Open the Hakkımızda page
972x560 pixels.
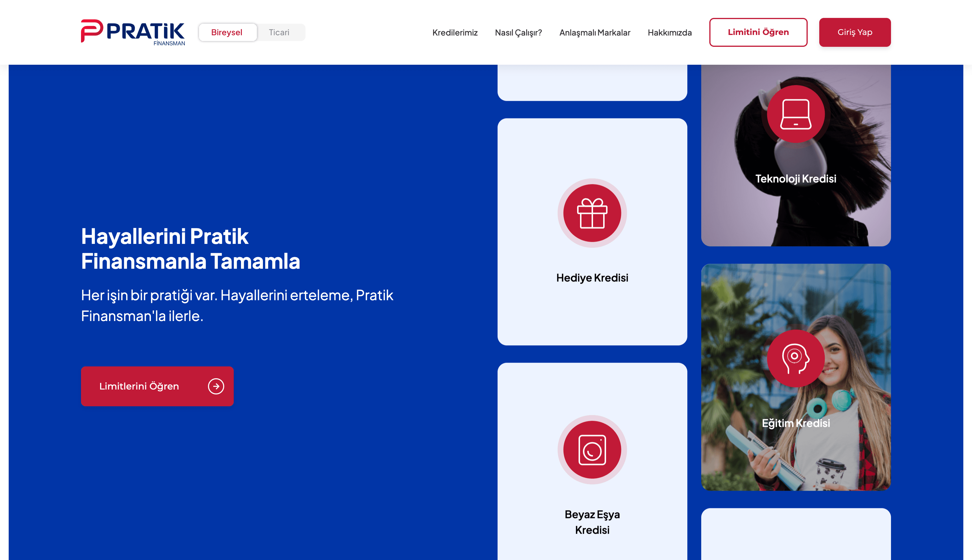tap(669, 33)
